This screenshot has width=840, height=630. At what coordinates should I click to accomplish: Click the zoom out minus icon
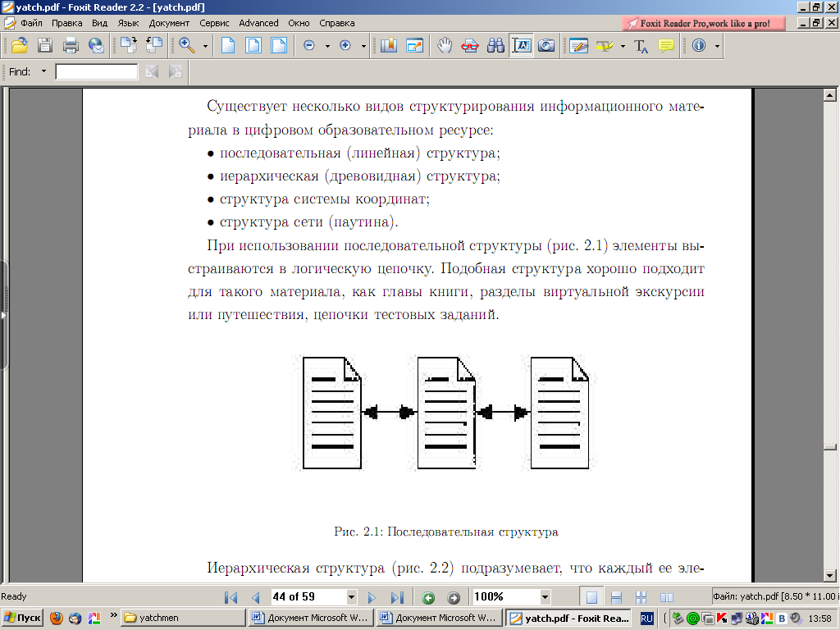308,46
